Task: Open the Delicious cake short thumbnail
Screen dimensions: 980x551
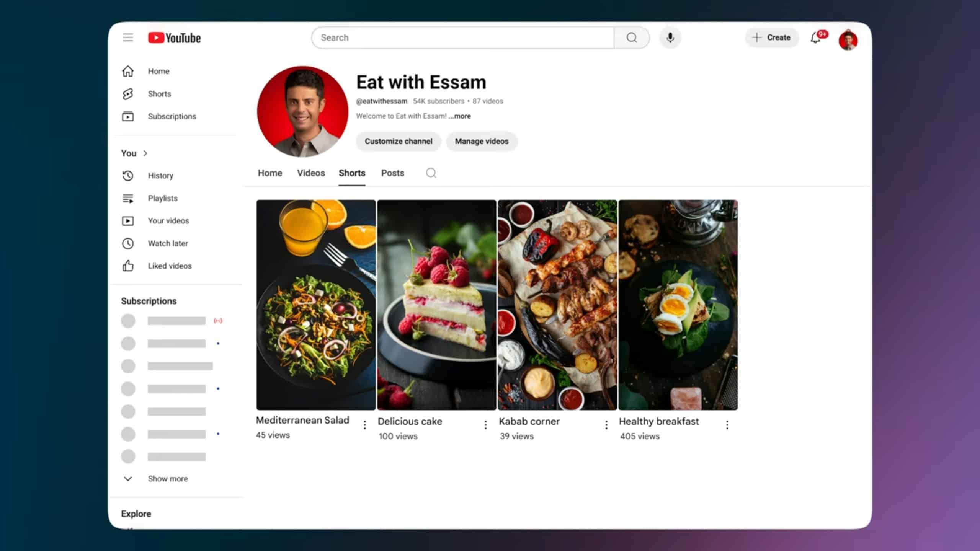Action: [x=436, y=305]
